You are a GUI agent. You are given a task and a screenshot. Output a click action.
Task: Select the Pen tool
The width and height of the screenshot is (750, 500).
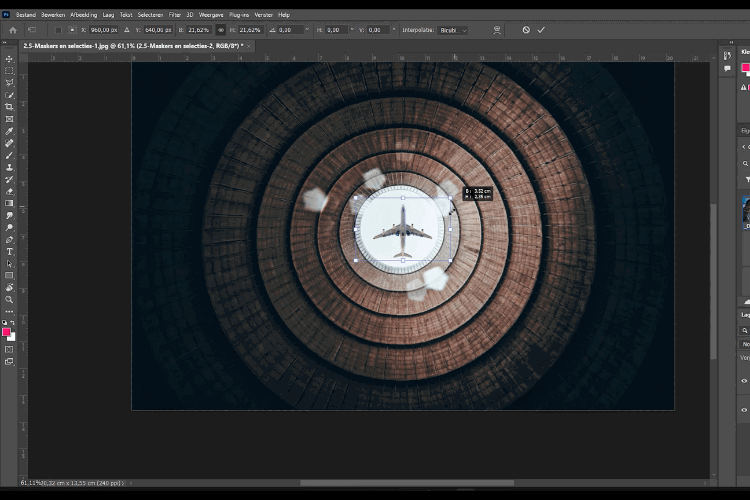[x=9, y=240]
